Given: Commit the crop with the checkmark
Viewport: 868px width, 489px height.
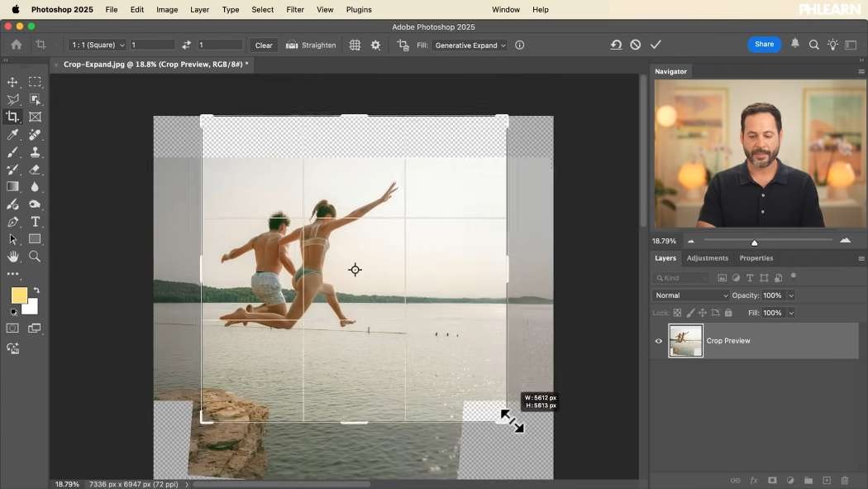Looking at the screenshot, I should [x=656, y=45].
